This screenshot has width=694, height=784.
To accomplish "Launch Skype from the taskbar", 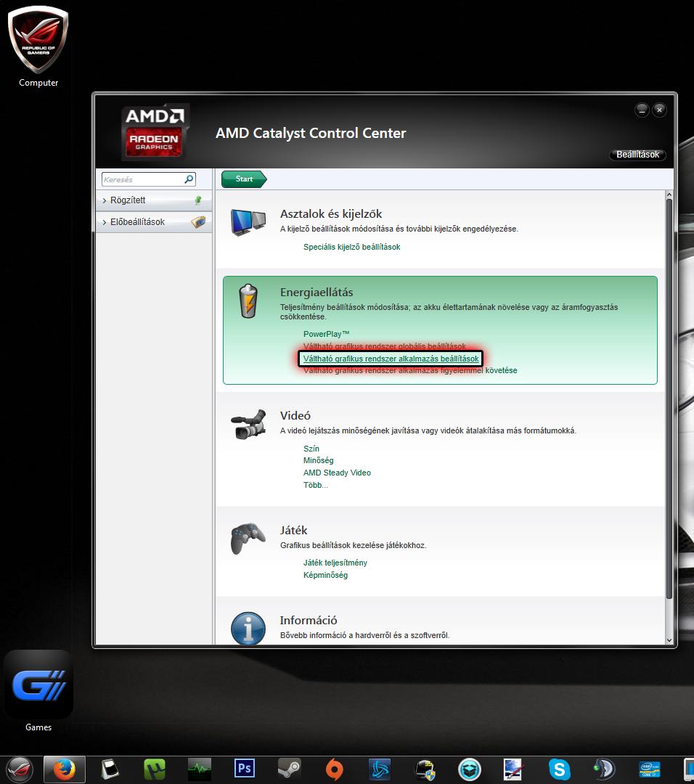I will (x=559, y=769).
